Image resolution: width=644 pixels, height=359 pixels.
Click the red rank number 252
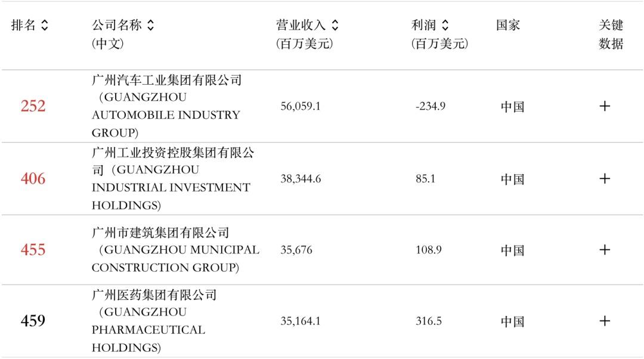(33, 106)
